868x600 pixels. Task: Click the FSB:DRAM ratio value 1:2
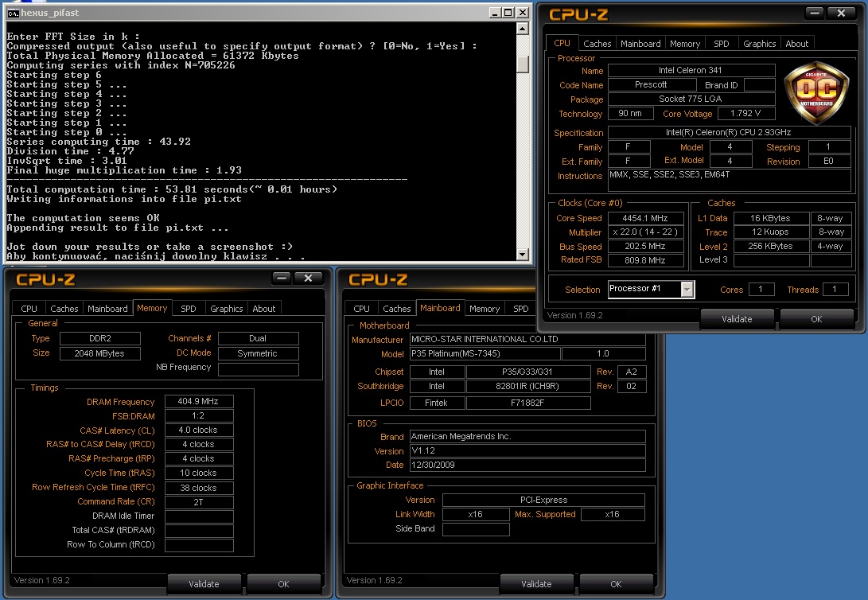pos(199,415)
